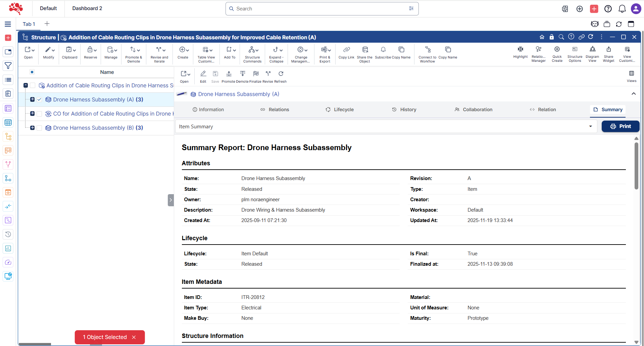Expand the Drone Harness Subassembly (B) node
Image resolution: width=644 pixels, height=346 pixels.
click(x=32, y=128)
